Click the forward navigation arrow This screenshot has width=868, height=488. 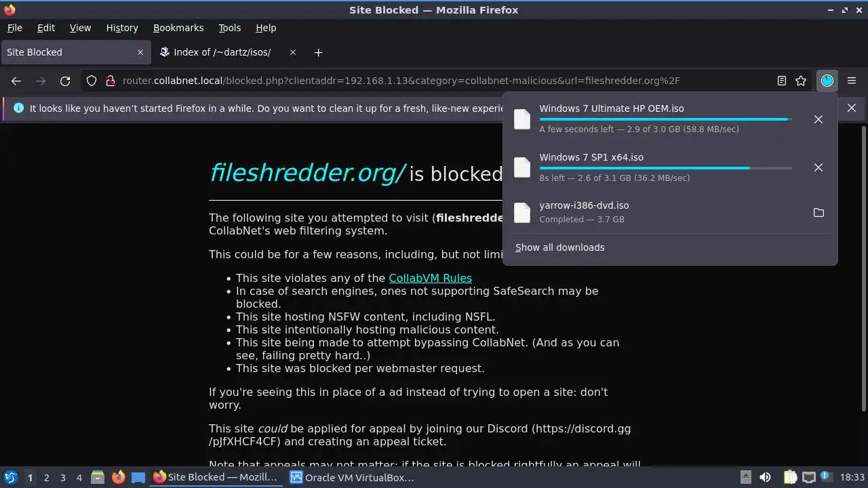click(x=41, y=81)
